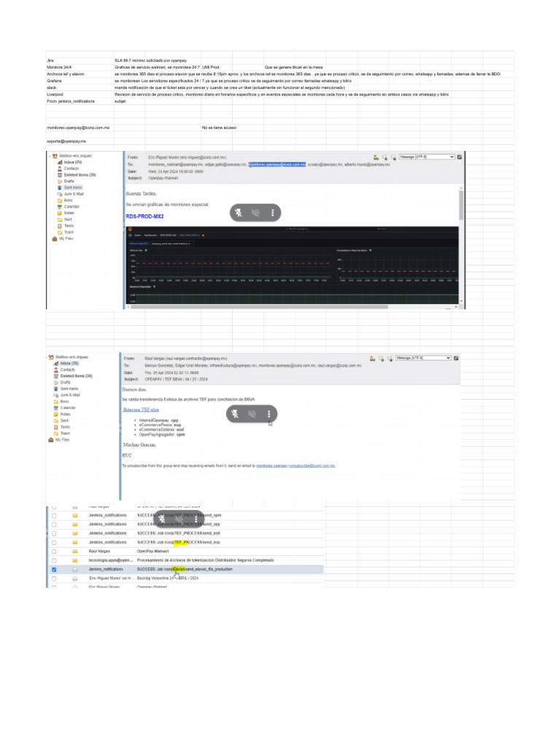Click pop-out window icon in Openpay-Walmart email header
This screenshot has height=747, width=560.
(x=459, y=157)
